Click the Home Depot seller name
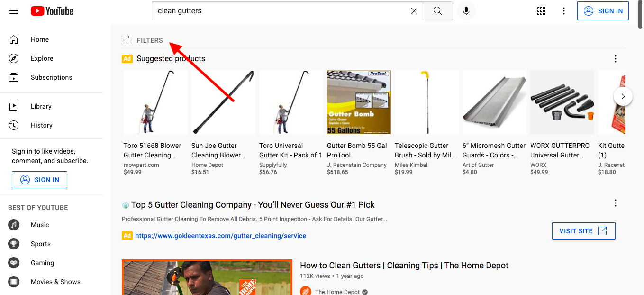Screen dimensions: 644x295 207,165
